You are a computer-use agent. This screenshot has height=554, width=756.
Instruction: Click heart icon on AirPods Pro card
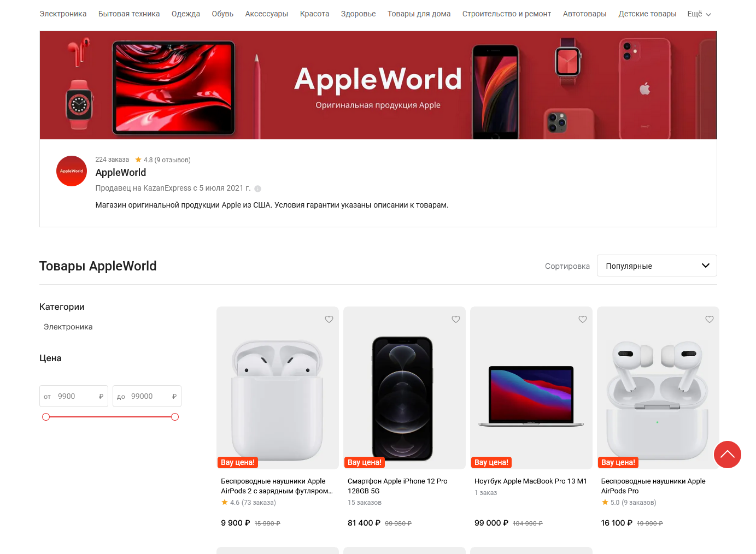pyautogui.click(x=710, y=319)
